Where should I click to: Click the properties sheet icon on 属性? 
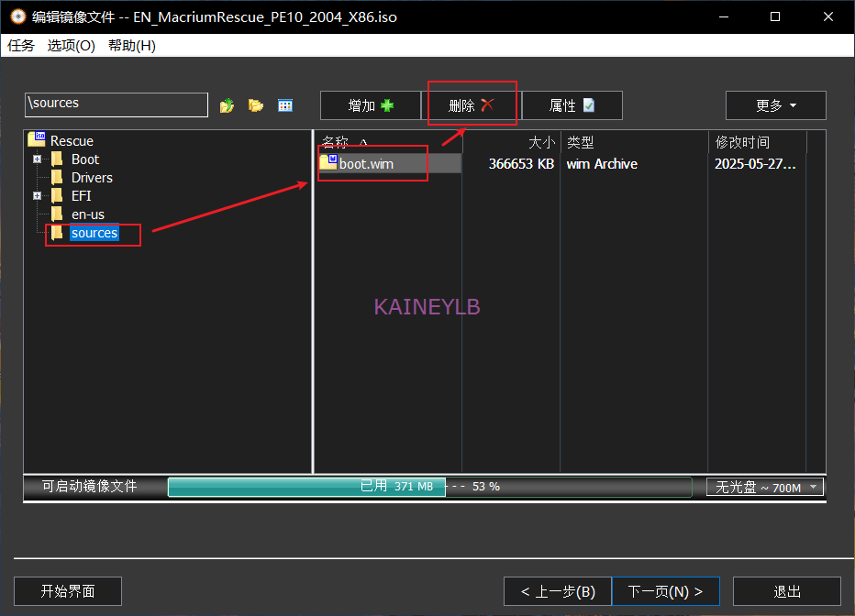[589, 104]
